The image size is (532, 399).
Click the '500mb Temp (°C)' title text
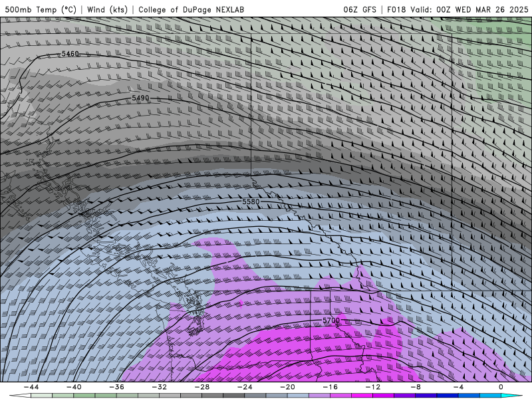[41, 9]
